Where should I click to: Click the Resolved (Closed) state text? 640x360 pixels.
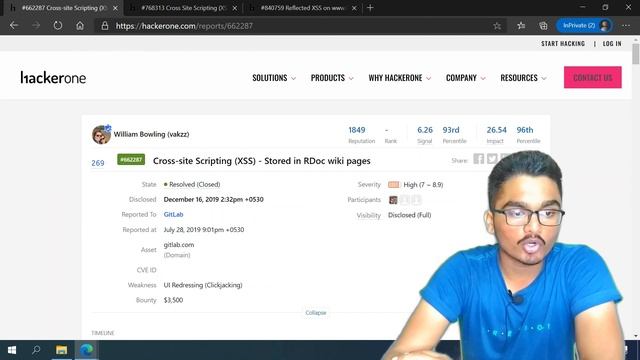[194, 184]
